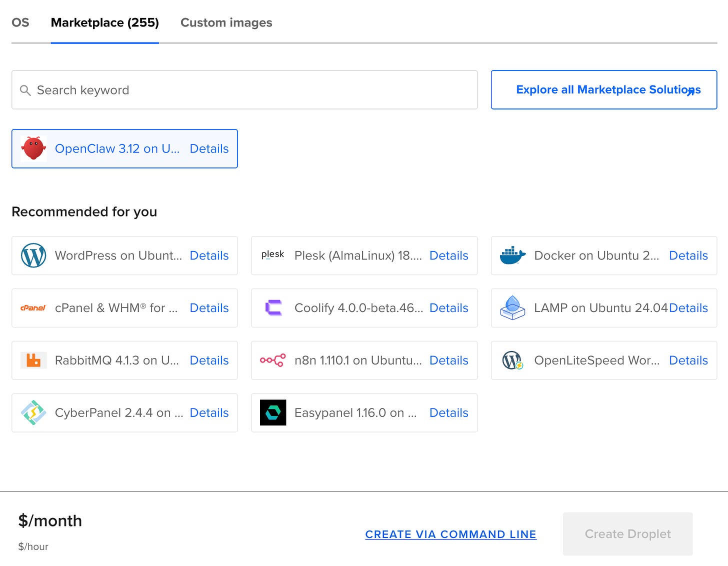
Task: Click the RabbitMQ orange logo icon
Action: 33,360
